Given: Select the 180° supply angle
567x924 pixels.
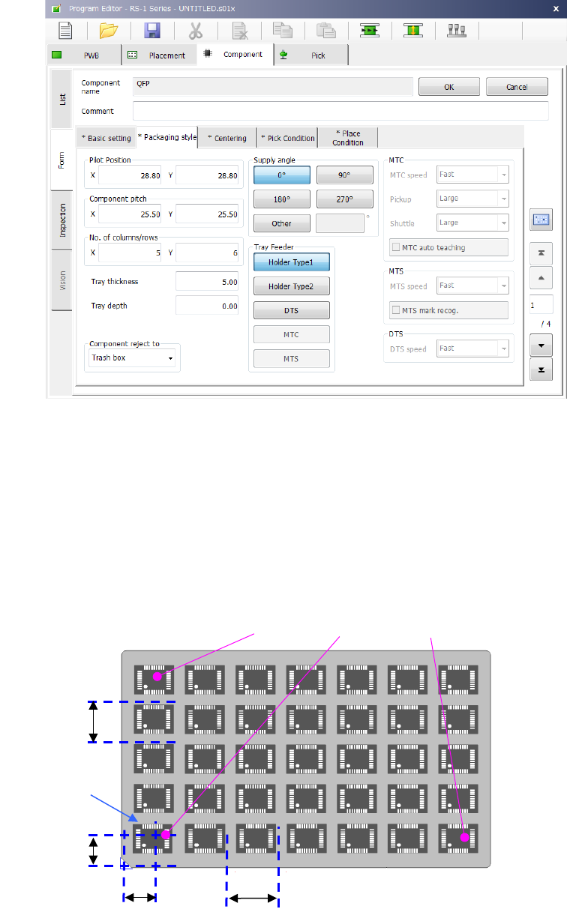Looking at the screenshot, I should coord(282,199).
